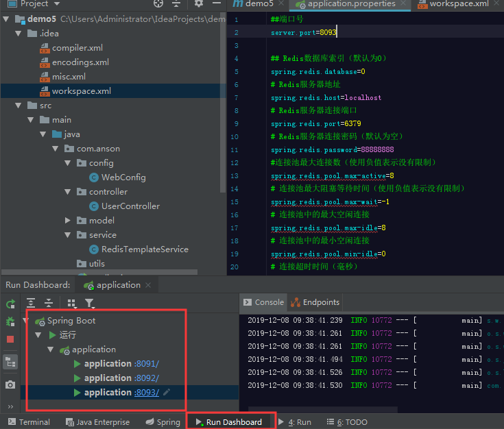Click the edit pencil beside application :8093/
The width and height of the screenshot is (504, 429).
click(167, 392)
